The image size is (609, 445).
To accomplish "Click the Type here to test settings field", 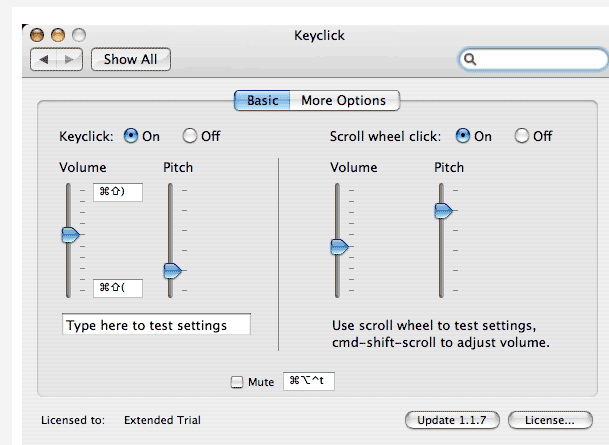I will 156,325.
